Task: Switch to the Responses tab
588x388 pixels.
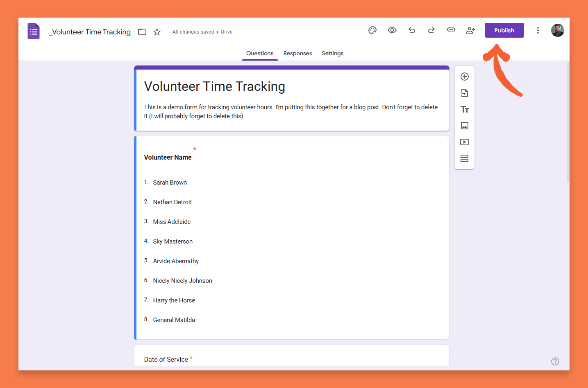Action: tap(297, 54)
